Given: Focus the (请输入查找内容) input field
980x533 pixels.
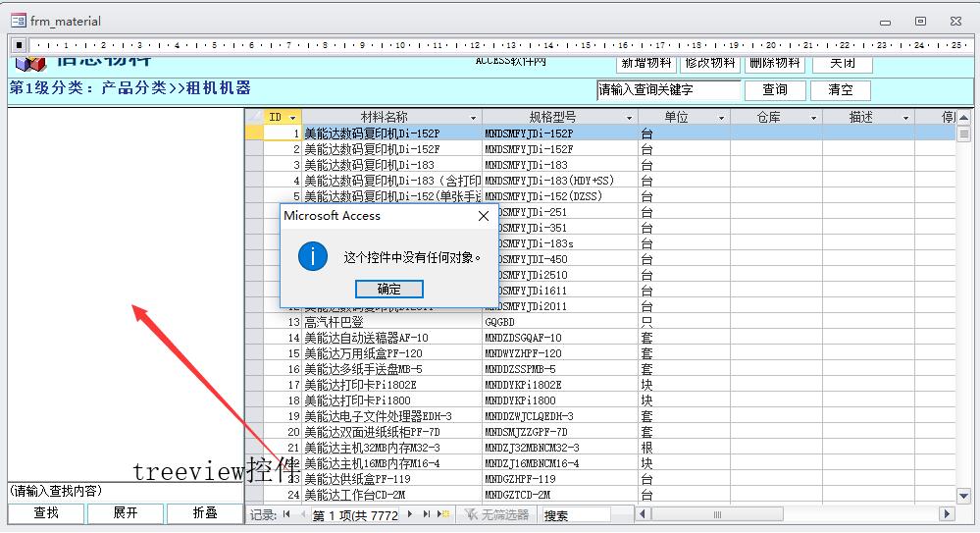Looking at the screenshot, I should tap(125, 491).
